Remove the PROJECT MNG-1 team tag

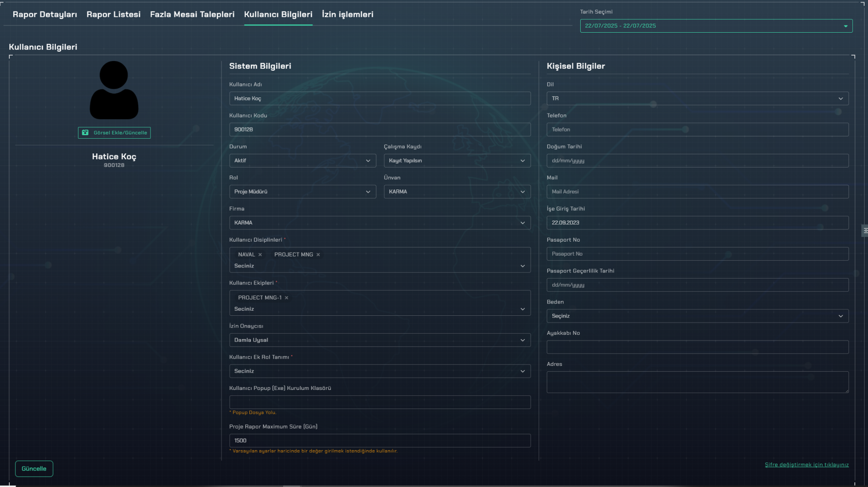(x=287, y=298)
